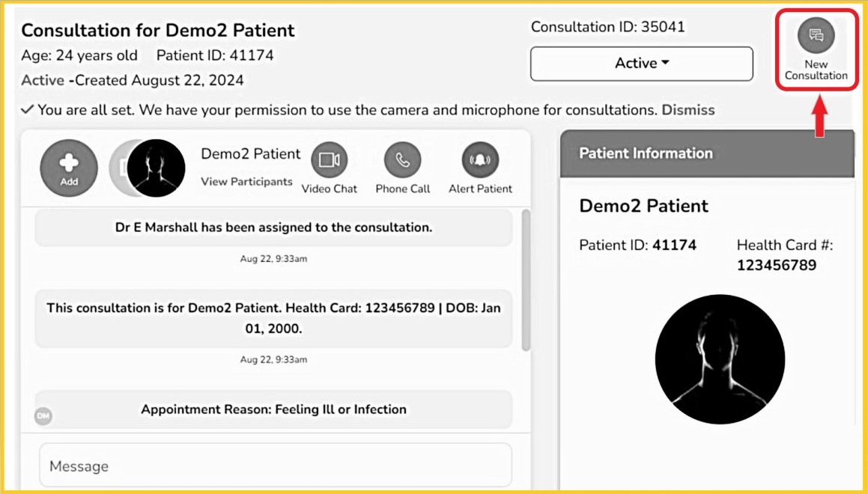
Task: Select the Patient Information panel header
Action: (707, 153)
